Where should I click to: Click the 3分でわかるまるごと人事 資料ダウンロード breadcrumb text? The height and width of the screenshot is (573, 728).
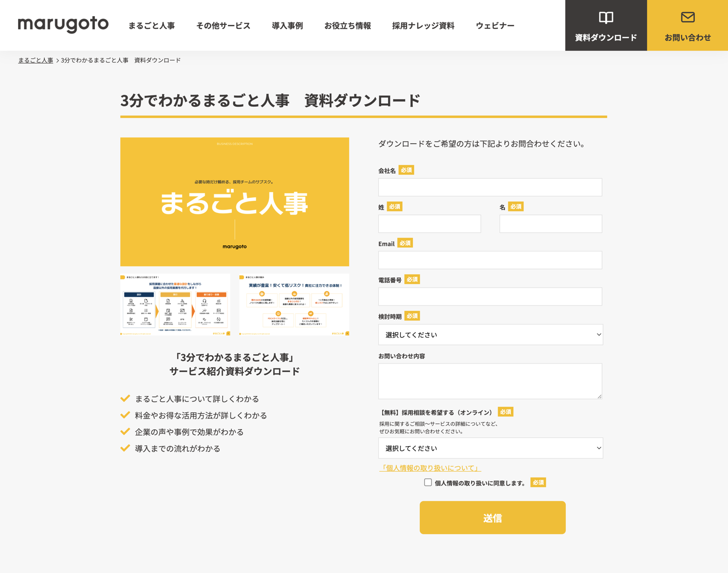click(121, 60)
